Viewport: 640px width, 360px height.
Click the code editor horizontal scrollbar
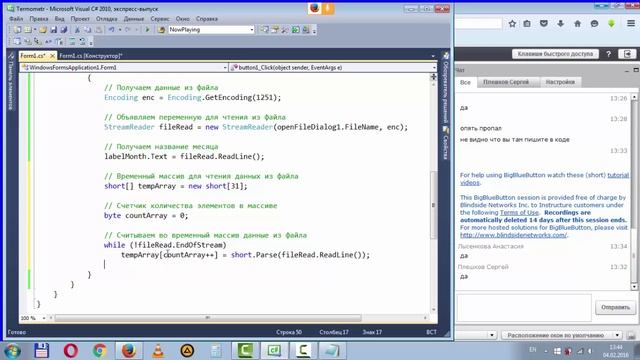[x=207, y=318]
